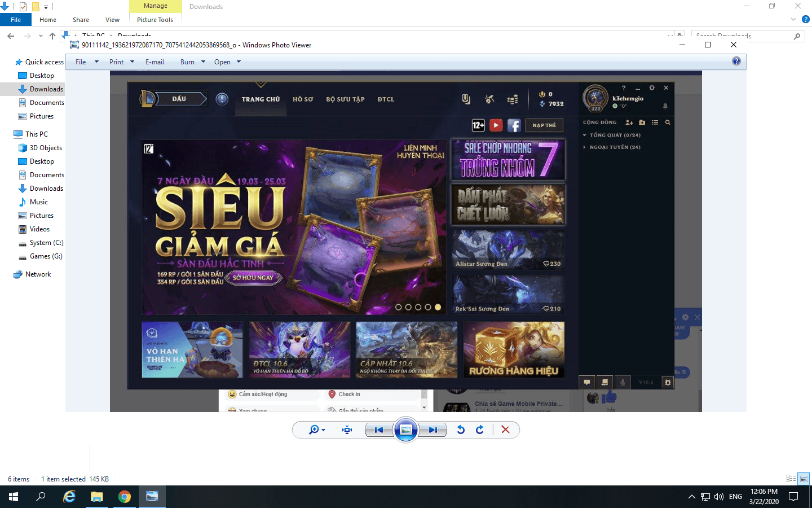Open File Explorer from taskbar
The height and width of the screenshot is (508, 812).
[x=97, y=497]
